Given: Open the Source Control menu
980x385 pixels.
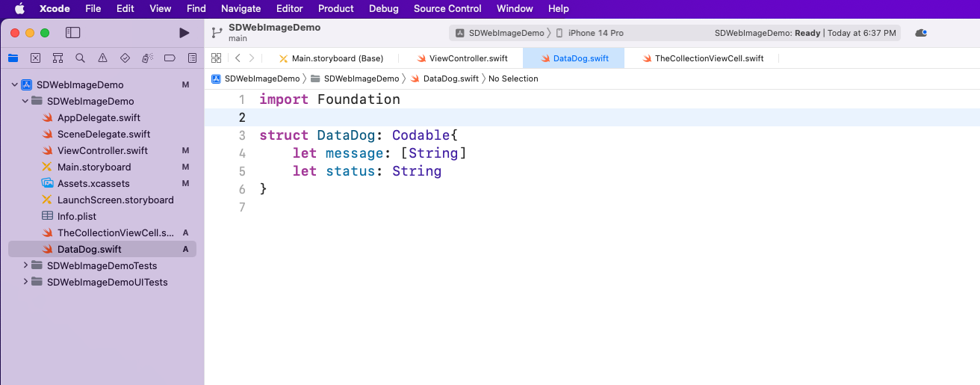Looking at the screenshot, I should [x=447, y=9].
